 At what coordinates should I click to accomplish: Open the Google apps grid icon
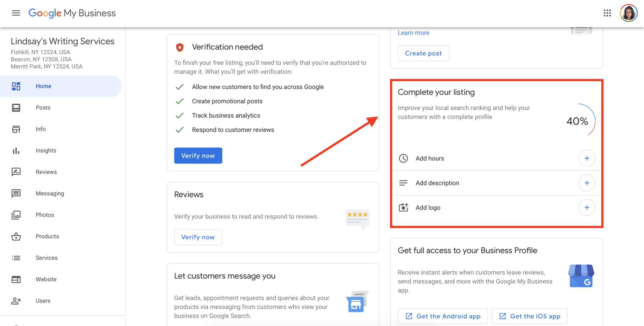pyautogui.click(x=607, y=13)
